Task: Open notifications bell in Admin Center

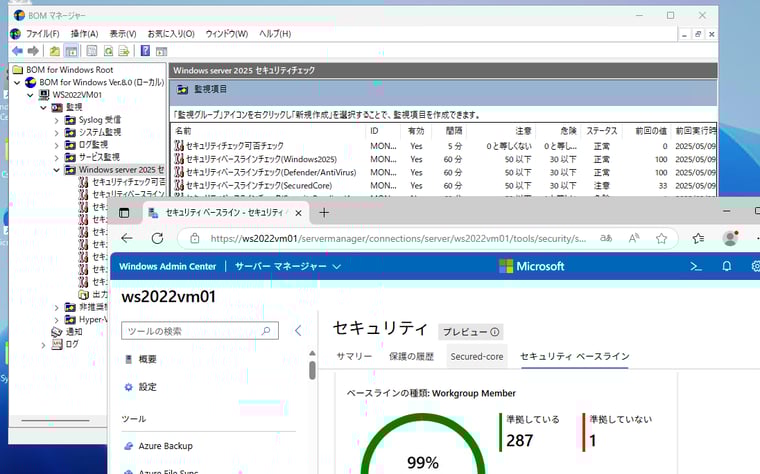Action: pyautogui.click(x=727, y=266)
